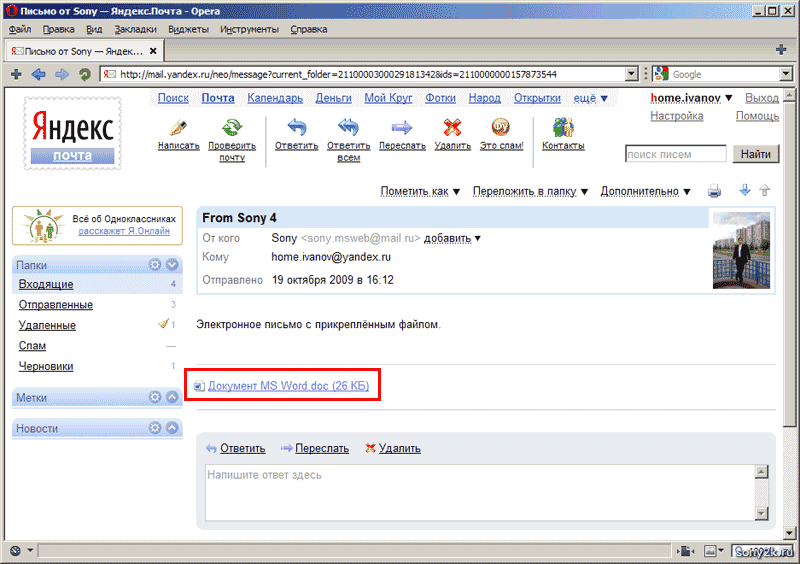Open Контакты via the people icon
The image size is (800, 564).
pos(563,127)
